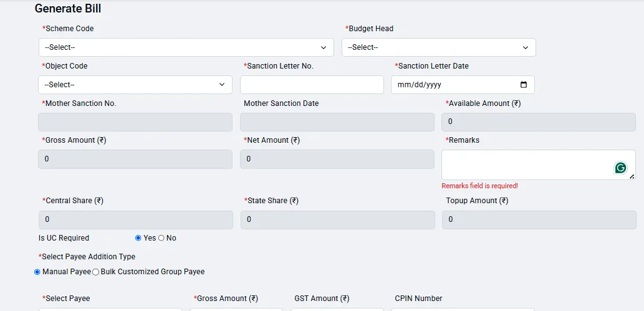Image resolution: width=644 pixels, height=311 pixels.
Task: Click the Topup Amount field
Action: pyautogui.click(x=539, y=219)
